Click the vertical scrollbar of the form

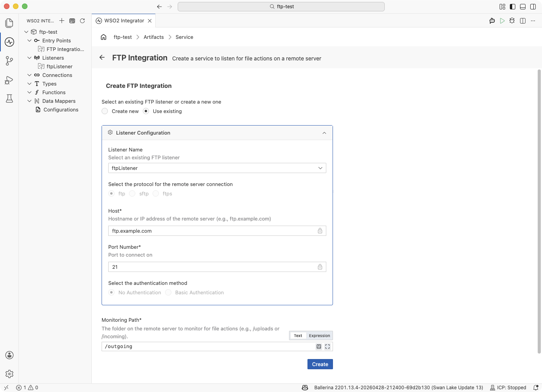(539, 211)
